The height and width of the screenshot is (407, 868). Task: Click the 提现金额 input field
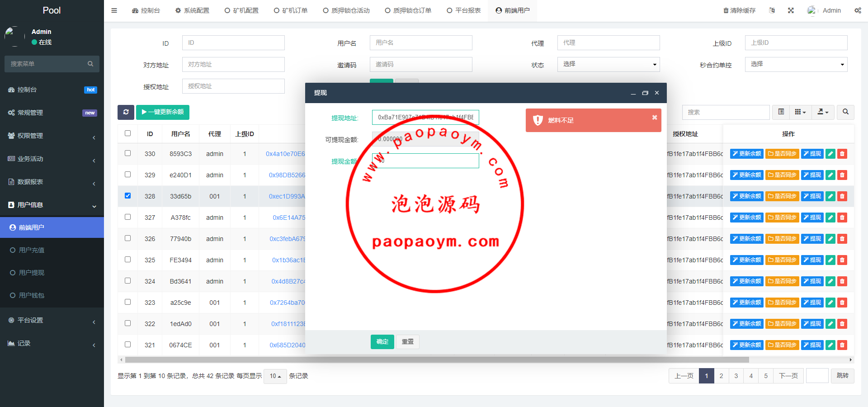tap(425, 161)
